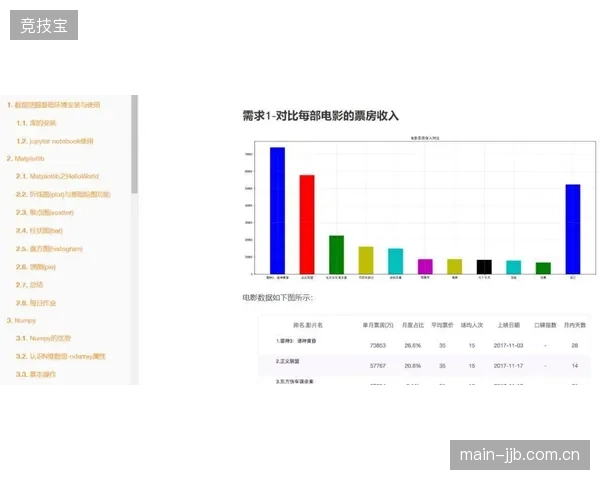Click the box-office value 73853
This screenshot has width=600, height=480.
tap(378, 345)
